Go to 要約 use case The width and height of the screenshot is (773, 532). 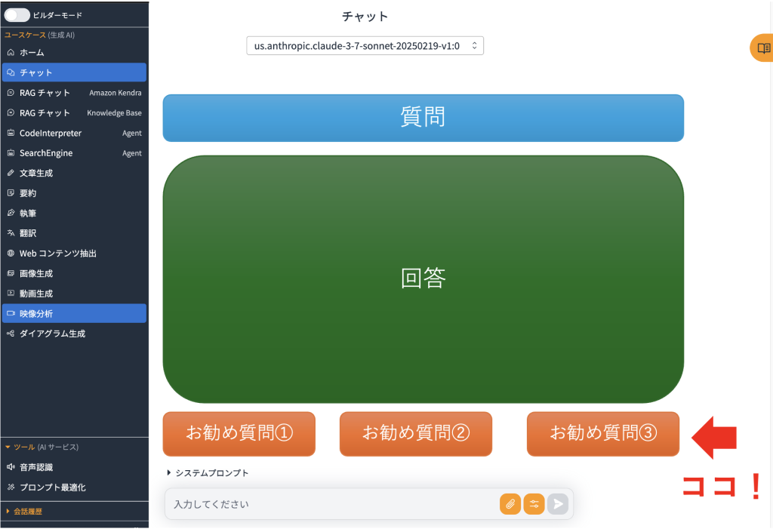pyautogui.click(x=75, y=193)
